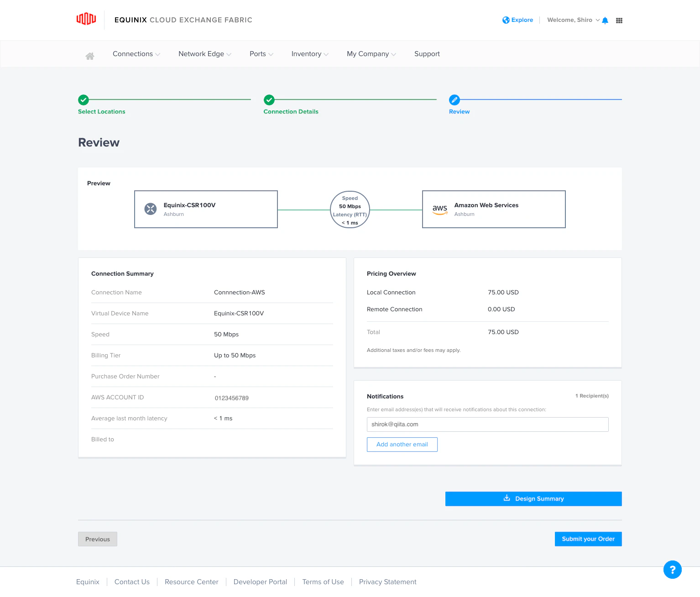Screen dimensions: 700x597
Task: Click the Equinix Cloud Exchange Fabric title
Action: (x=183, y=20)
